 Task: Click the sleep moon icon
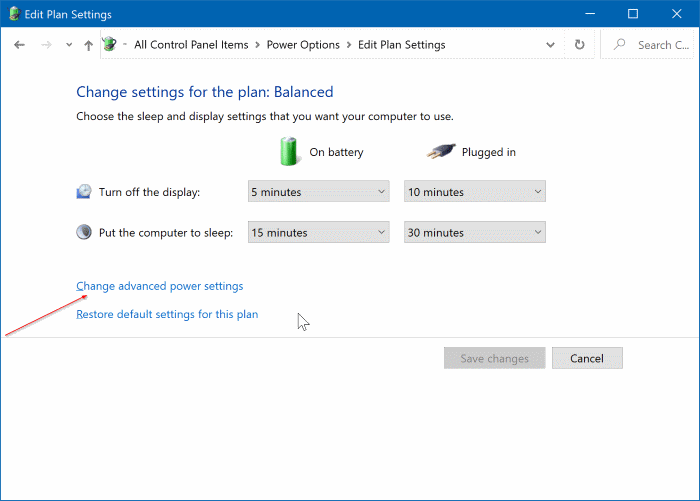pyautogui.click(x=84, y=232)
